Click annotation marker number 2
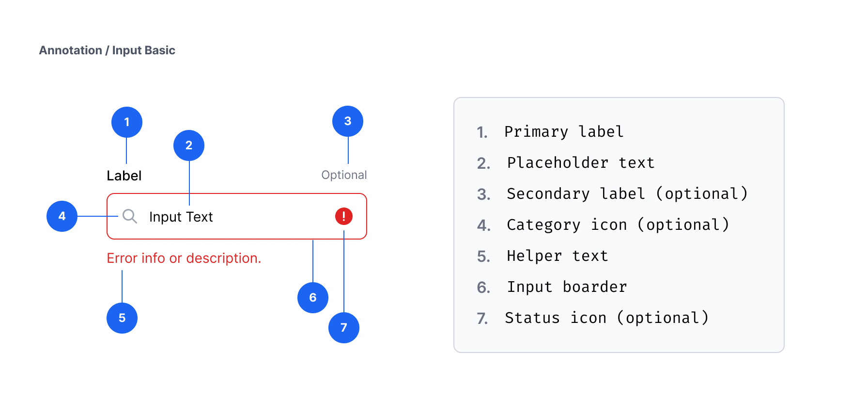This screenshot has width=868, height=417. tap(189, 145)
